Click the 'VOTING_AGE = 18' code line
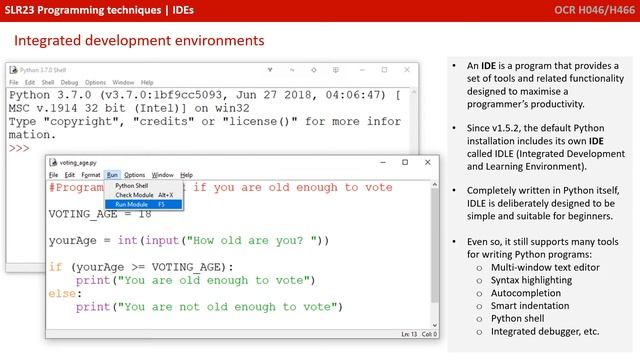 point(100,214)
